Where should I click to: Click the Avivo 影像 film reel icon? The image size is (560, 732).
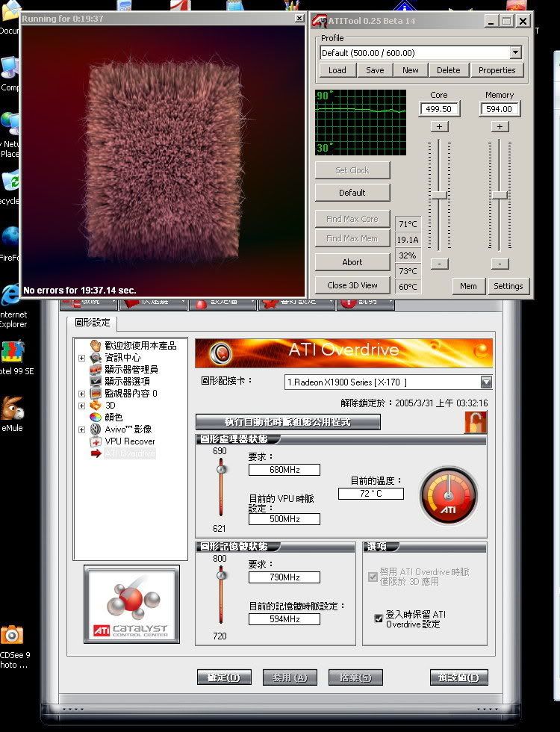pyautogui.click(x=96, y=429)
